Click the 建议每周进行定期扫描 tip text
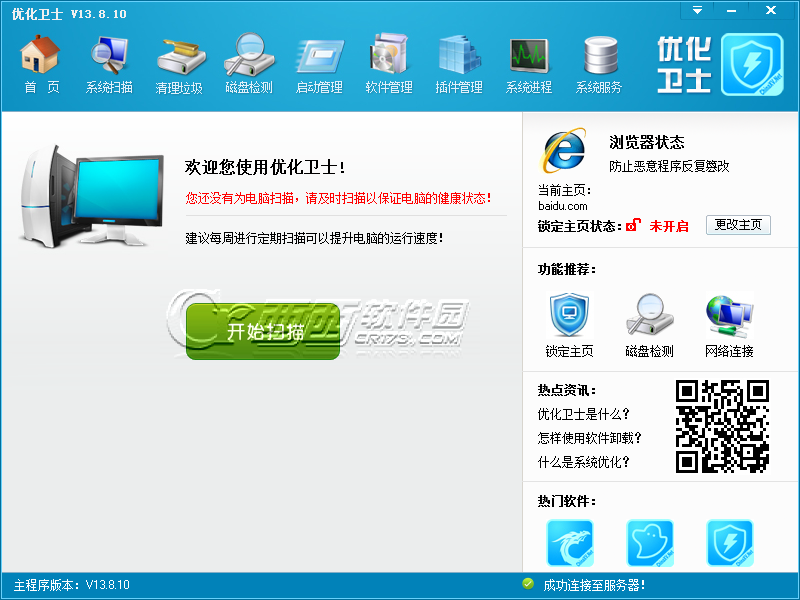Screen dimensions: 800x600 (x=314, y=238)
